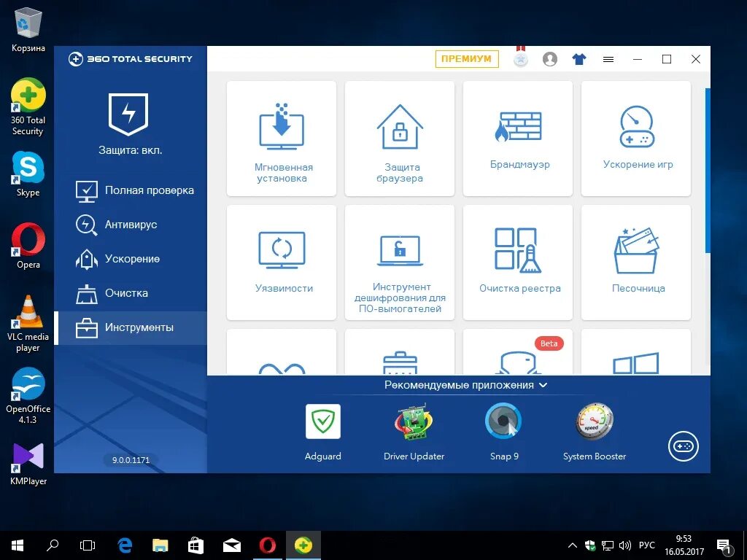Click the taskbar search magnifier
This screenshot has width=747, height=560.
pos(53,545)
